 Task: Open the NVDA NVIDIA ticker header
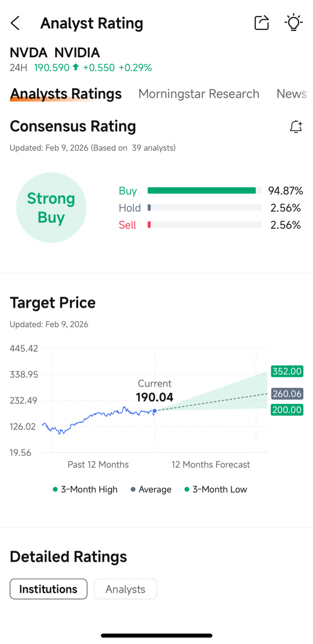click(x=55, y=53)
